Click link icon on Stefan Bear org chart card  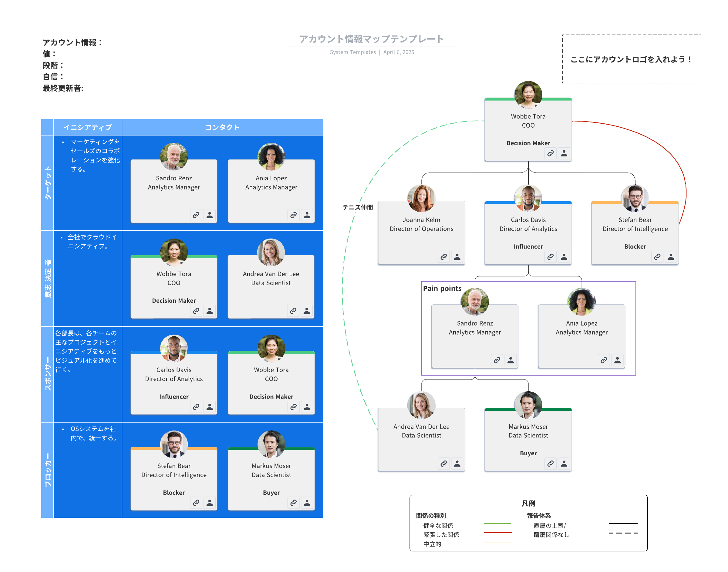[657, 257]
